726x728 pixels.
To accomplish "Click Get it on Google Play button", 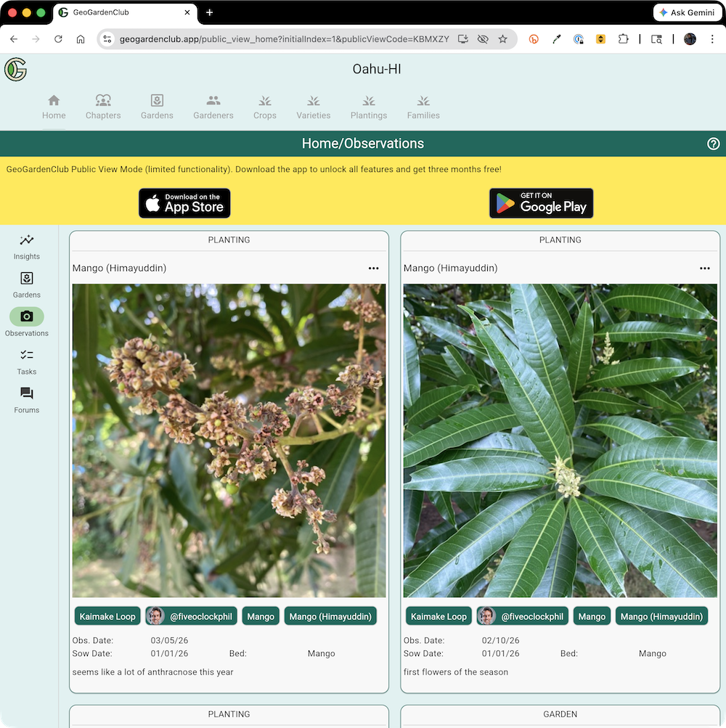I will [x=541, y=203].
